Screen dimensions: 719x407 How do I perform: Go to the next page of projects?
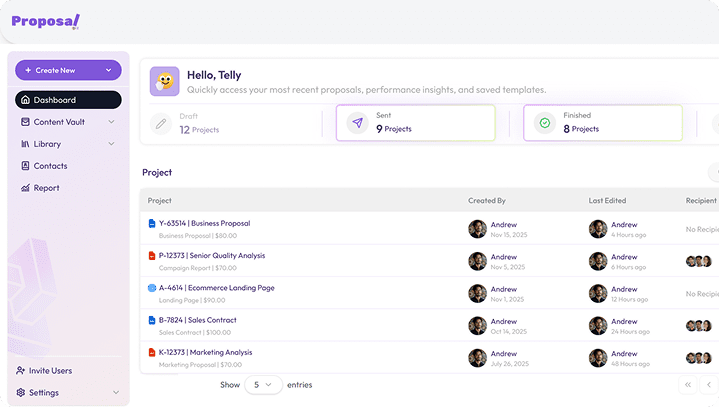710,384
